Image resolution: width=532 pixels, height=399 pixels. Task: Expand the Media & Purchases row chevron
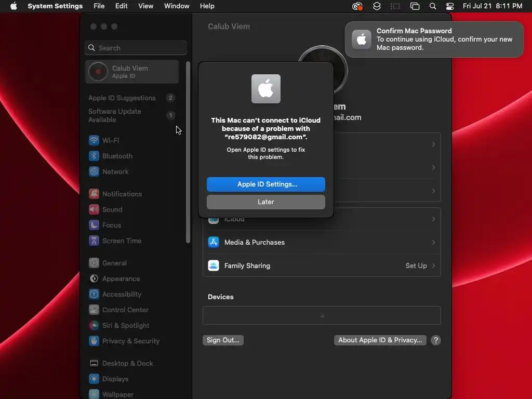[x=433, y=242]
